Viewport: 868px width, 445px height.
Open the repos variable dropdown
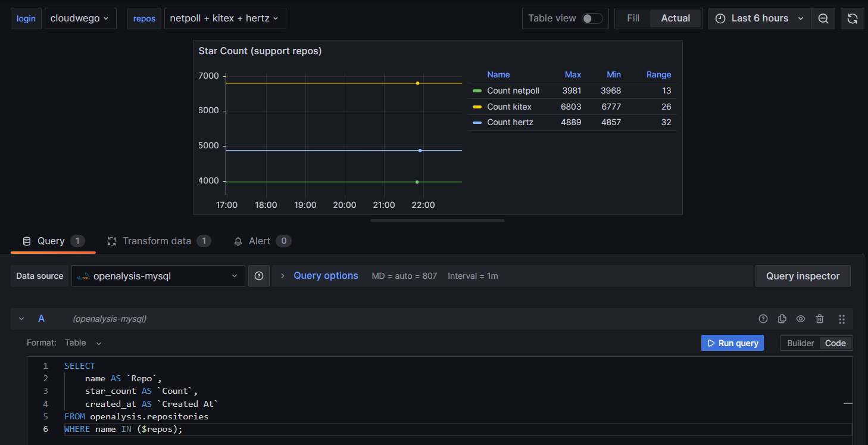pos(225,18)
